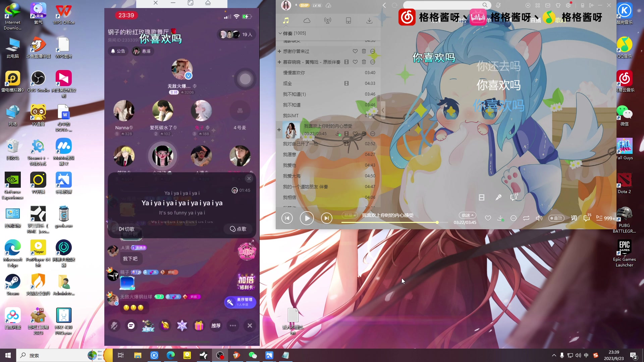This screenshot has height=362, width=644.
Task: Click the search magnifier icon in Kugou
Action: (485, 5)
